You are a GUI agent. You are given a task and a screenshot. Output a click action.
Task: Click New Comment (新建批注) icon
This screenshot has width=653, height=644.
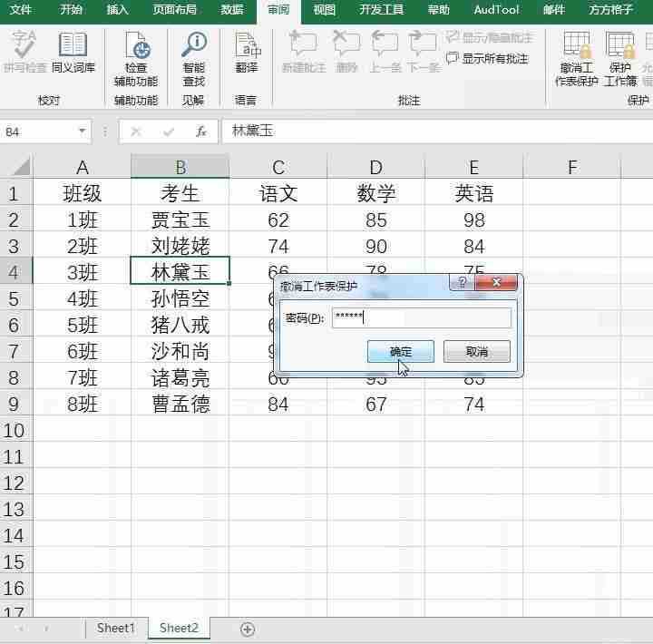[x=304, y=52]
